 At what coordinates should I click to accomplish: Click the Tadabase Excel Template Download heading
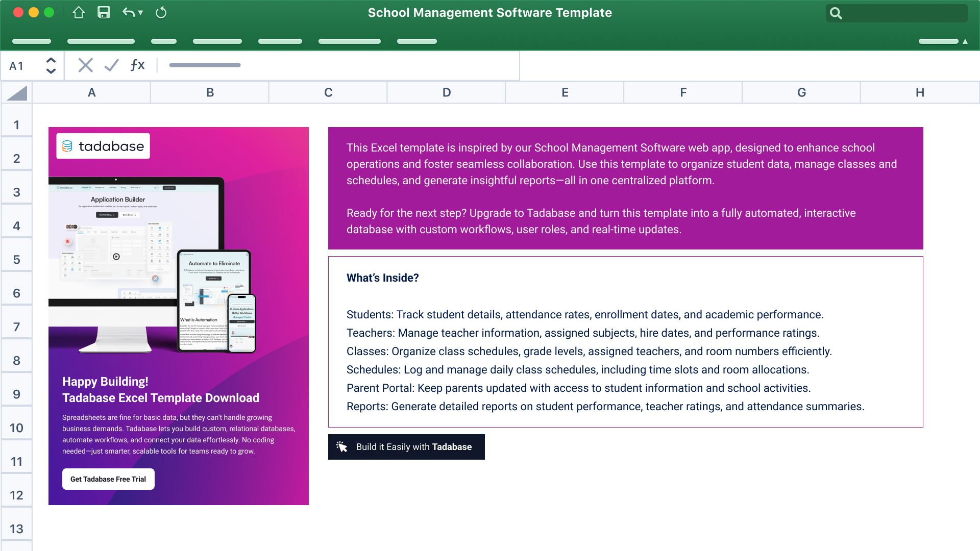point(161,398)
